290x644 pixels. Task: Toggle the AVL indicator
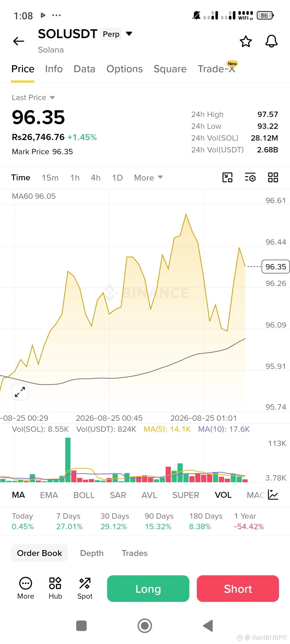[x=149, y=495]
